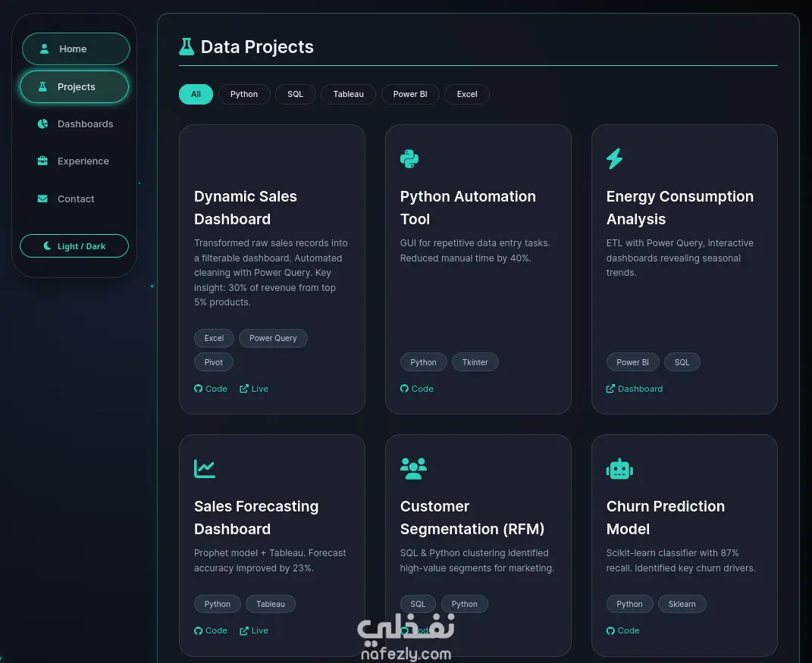Click the Data Projects heading text
Image resolution: width=812 pixels, height=663 pixels.
coord(257,47)
